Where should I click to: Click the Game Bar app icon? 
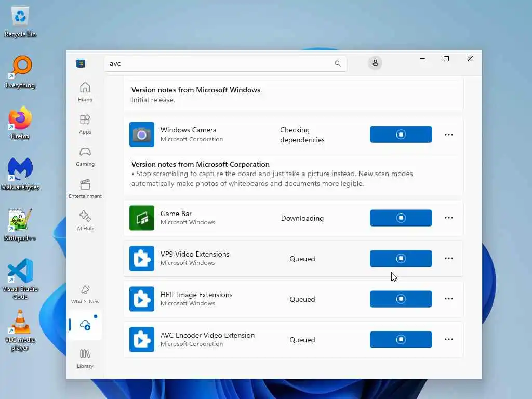point(142,218)
